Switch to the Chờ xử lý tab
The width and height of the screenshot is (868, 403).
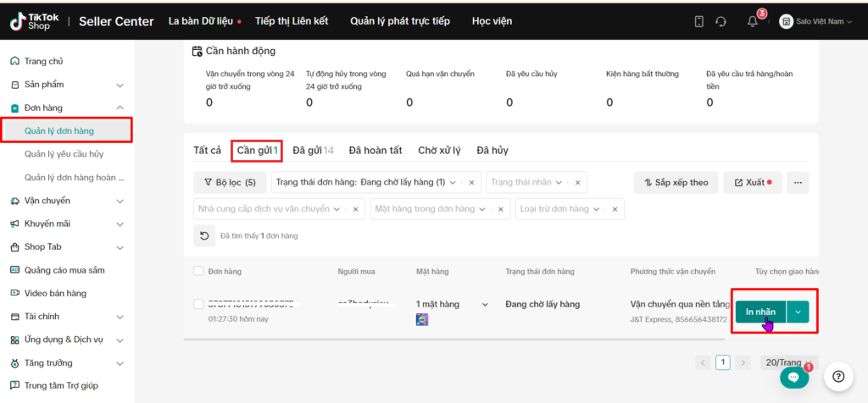pyautogui.click(x=440, y=151)
